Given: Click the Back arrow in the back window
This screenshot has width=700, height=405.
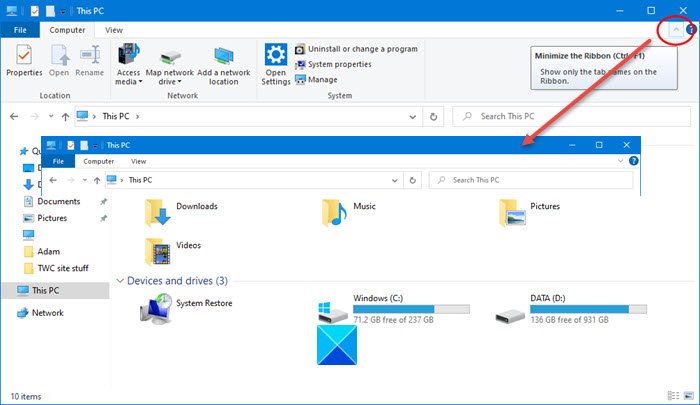Looking at the screenshot, I should coord(14,117).
